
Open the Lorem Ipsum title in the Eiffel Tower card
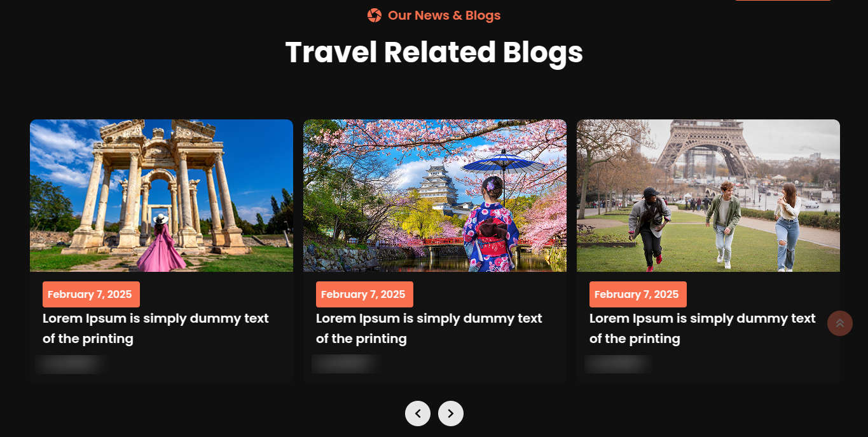pos(703,328)
